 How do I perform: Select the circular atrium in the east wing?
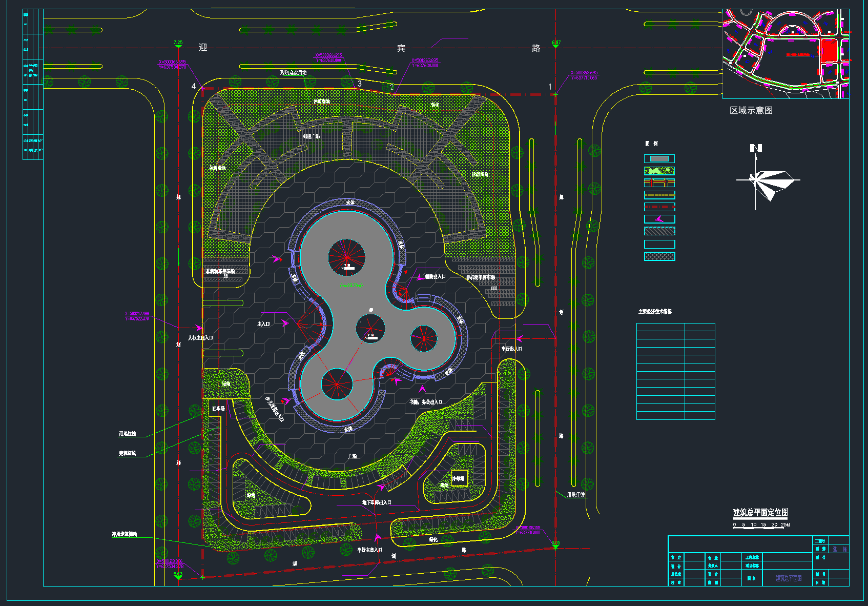coord(424,339)
